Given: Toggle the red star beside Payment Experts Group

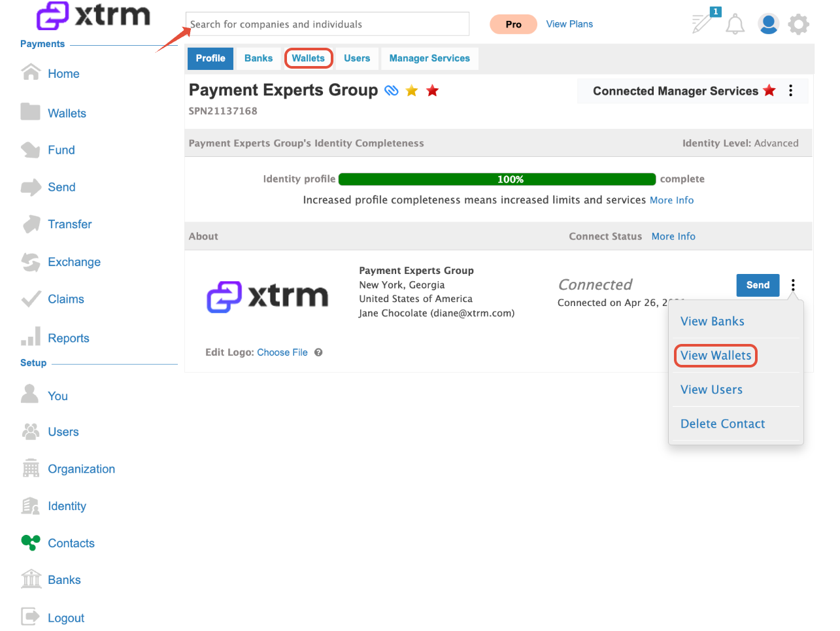Looking at the screenshot, I should tap(432, 91).
